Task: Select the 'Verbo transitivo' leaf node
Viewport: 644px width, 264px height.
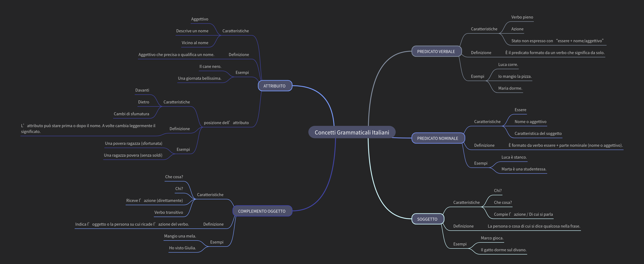Action: click(x=168, y=212)
